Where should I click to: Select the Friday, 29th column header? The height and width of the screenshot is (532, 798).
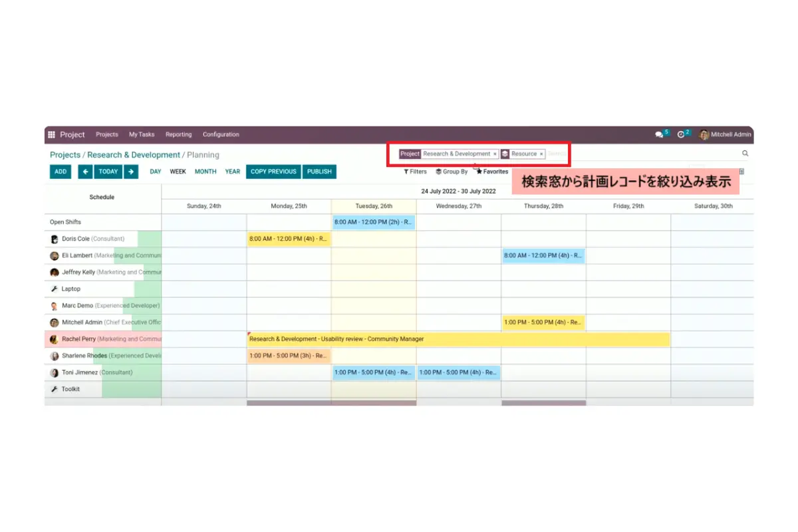tap(628, 206)
